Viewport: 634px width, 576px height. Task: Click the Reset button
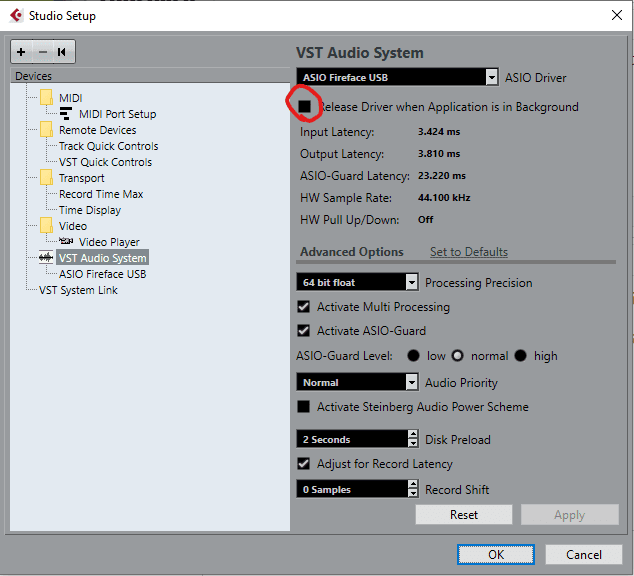[464, 515]
